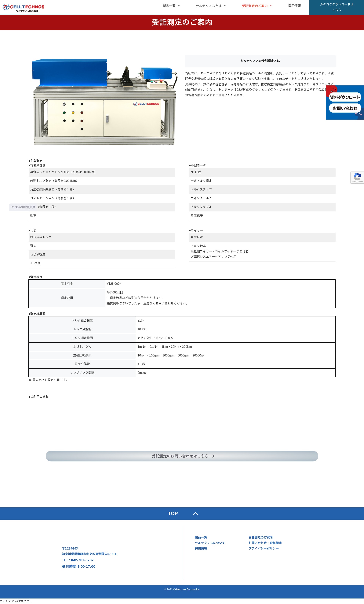The height and width of the screenshot is (604, 364).
Task: Select the トルクリップル row
Action: 262,207
